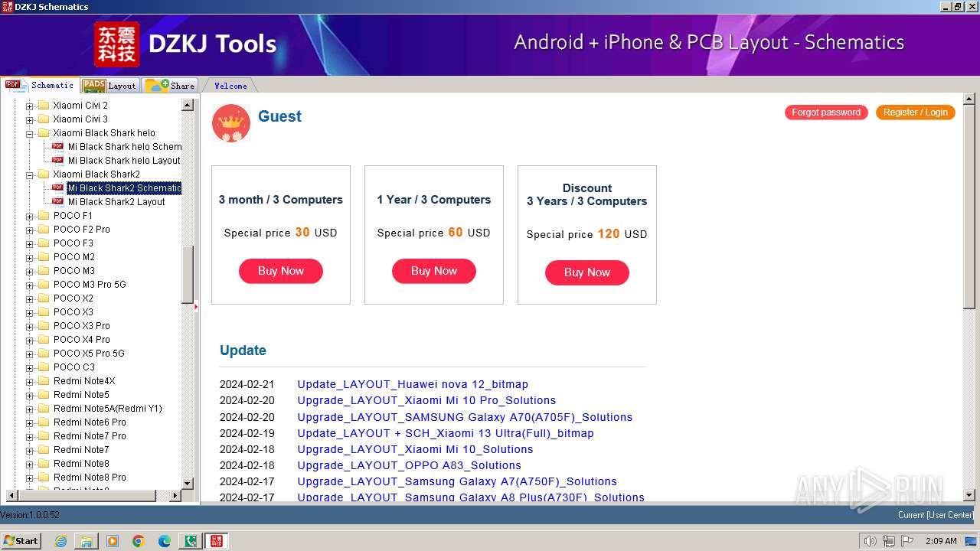Expand the Xiaomi Civi 3 folder

coord(30,119)
